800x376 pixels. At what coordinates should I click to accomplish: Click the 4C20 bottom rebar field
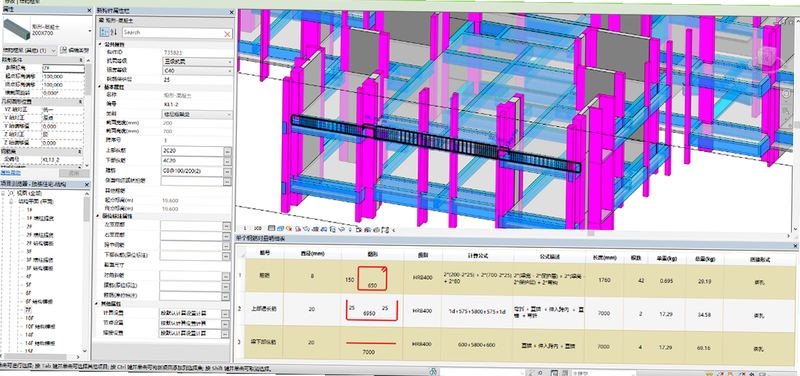coord(192,161)
